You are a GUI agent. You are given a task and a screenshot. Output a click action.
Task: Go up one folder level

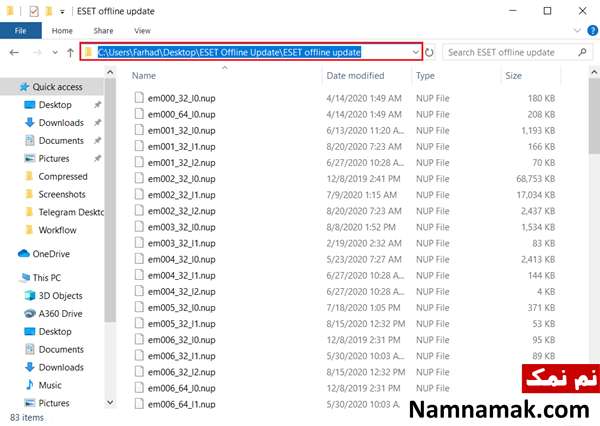click(70, 52)
